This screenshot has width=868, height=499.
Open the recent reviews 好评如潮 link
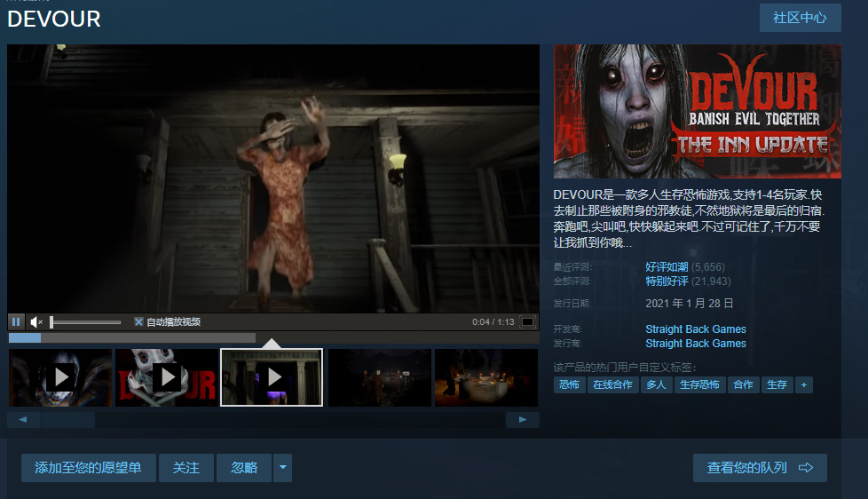667,267
